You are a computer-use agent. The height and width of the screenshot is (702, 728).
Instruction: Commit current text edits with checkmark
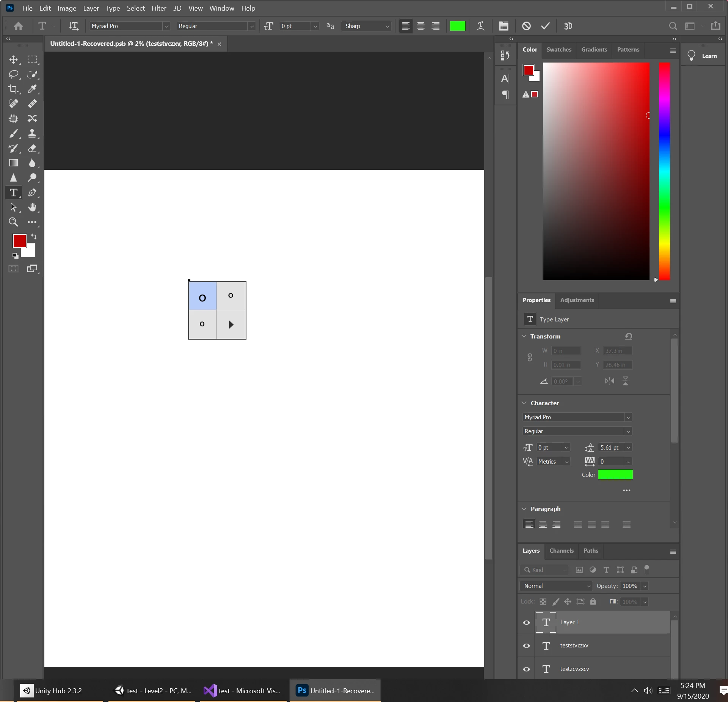(545, 26)
